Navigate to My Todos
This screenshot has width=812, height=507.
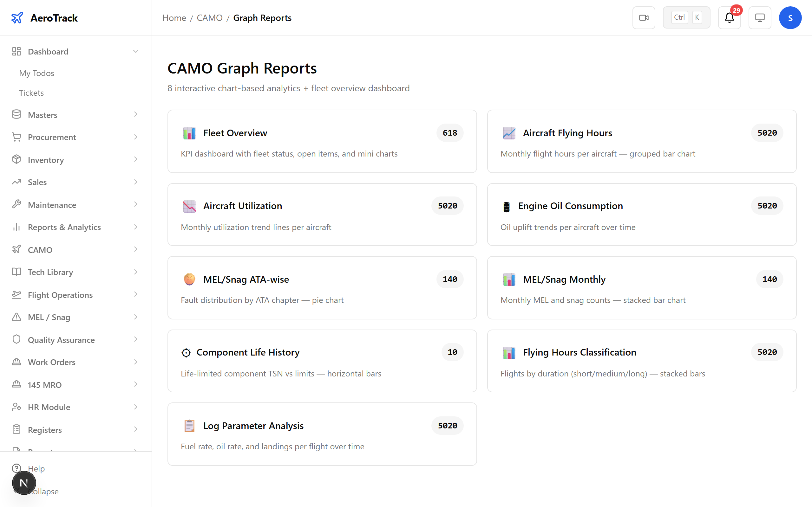point(36,73)
